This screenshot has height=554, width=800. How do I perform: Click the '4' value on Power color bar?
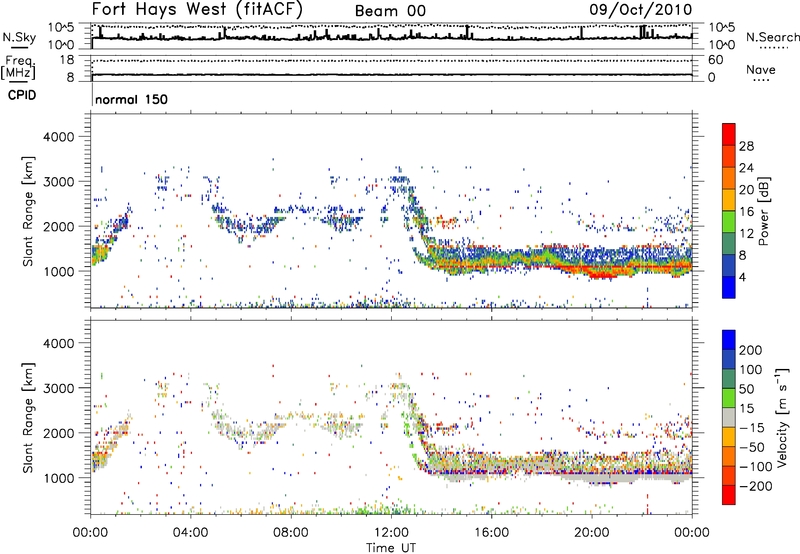point(742,278)
